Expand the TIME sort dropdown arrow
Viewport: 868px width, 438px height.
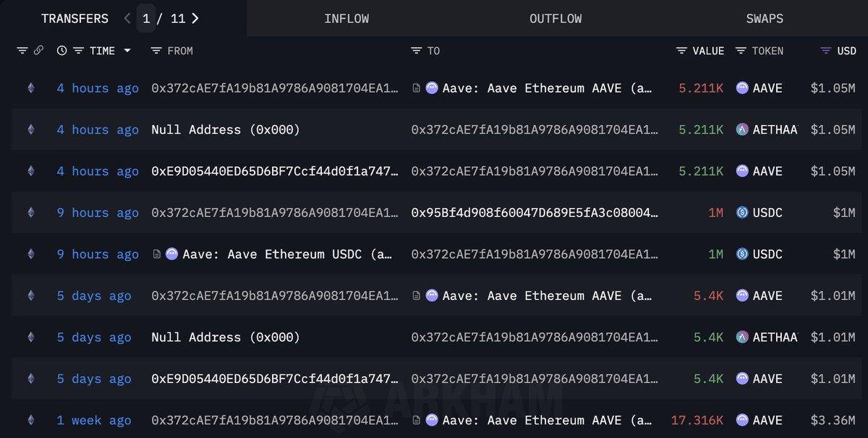click(x=128, y=51)
